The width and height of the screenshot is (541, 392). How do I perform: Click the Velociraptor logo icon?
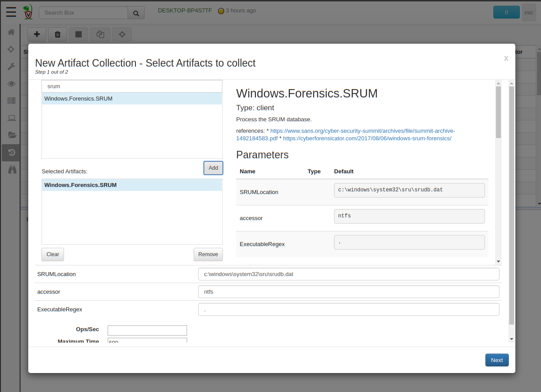tap(28, 12)
